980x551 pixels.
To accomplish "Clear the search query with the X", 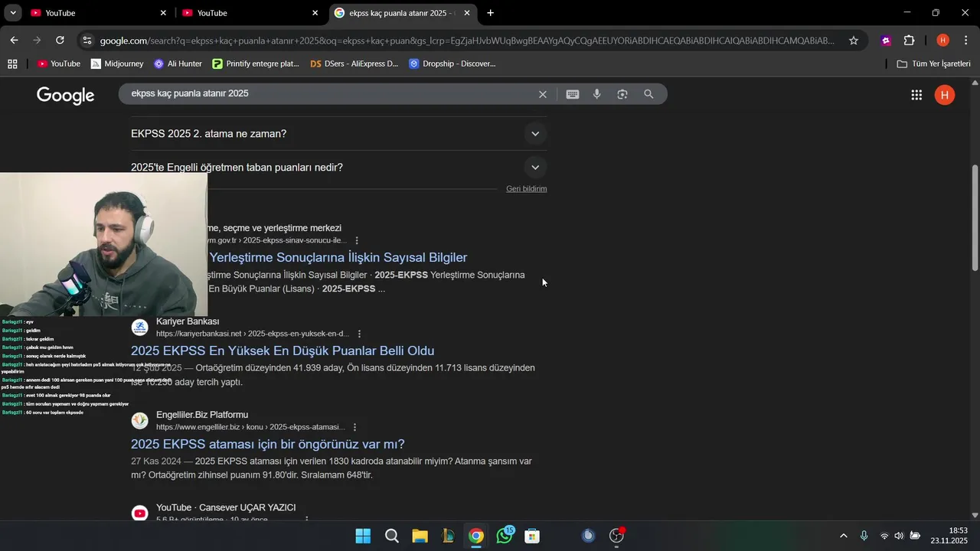I will coord(543,94).
